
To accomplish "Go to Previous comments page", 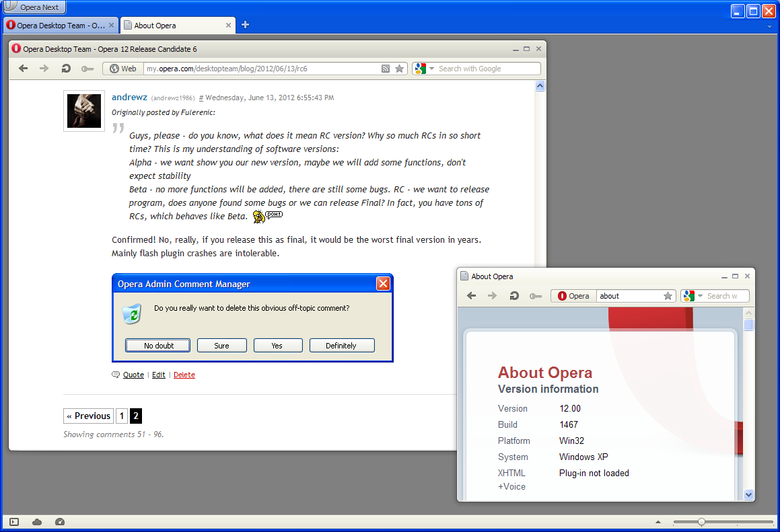I will 89,416.
